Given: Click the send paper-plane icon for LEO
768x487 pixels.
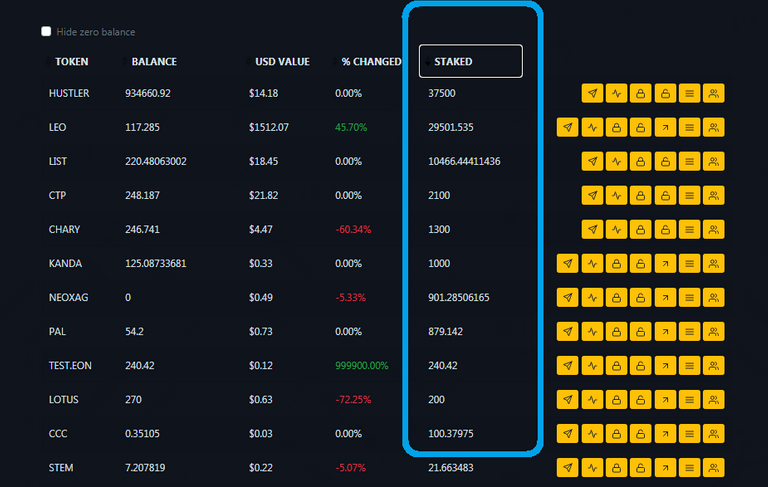Looking at the screenshot, I should (x=568, y=127).
